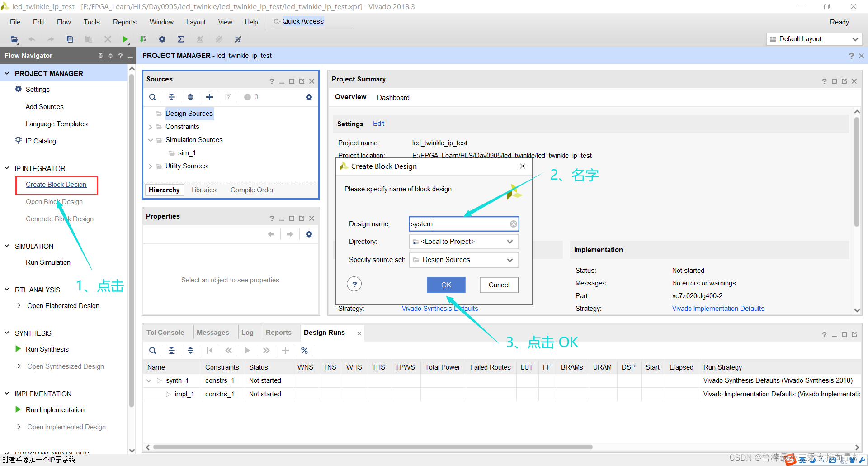Expand the Constraints tree node

tap(151, 127)
